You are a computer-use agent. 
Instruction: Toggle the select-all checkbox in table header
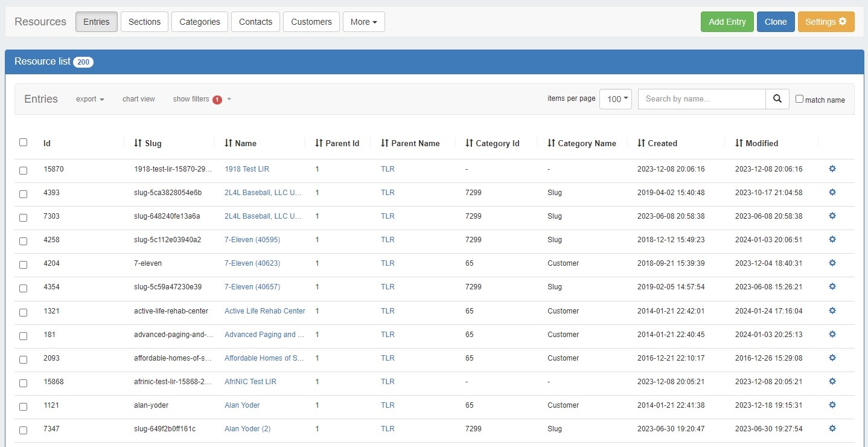pyautogui.click(x=23, y=143)
